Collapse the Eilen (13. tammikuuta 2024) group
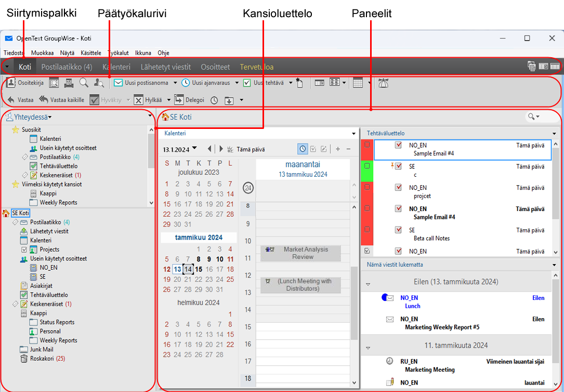564x392 pixels. pyautogui.click(x=368, y=284)
